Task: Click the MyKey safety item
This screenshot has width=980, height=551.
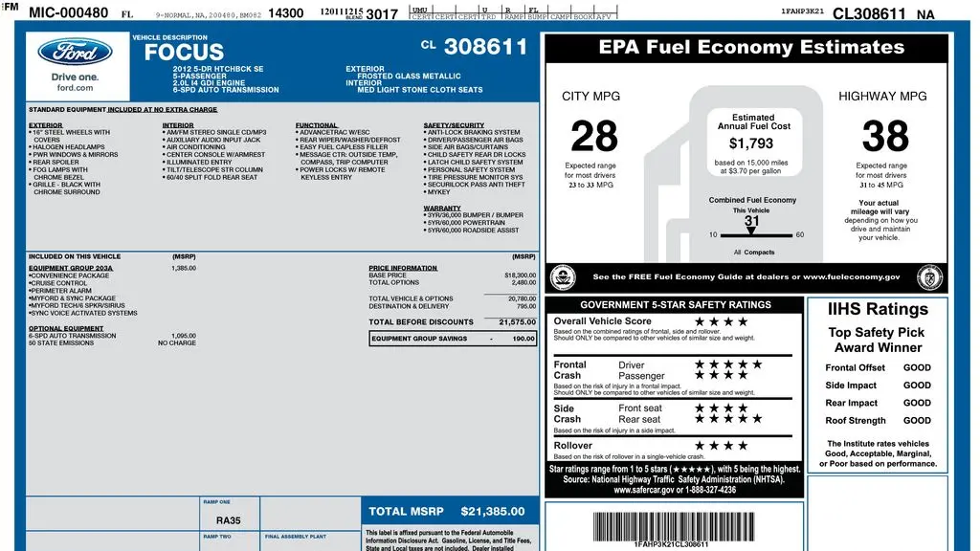Action: click(436, 191)
